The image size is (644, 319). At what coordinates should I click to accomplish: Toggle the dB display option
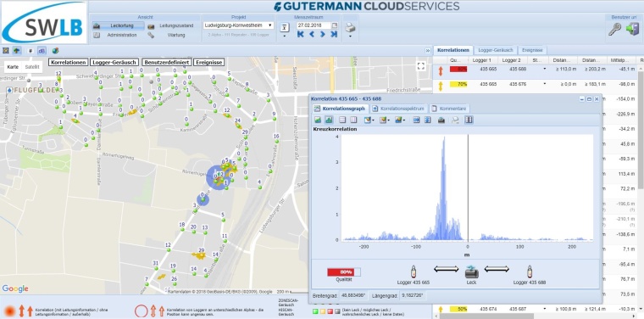[x=42, y=51]
